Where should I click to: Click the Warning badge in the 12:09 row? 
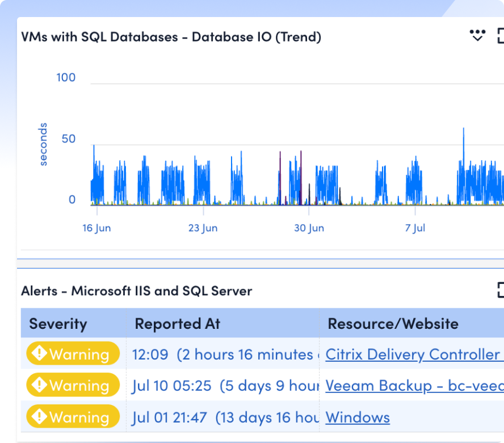[x=73, y=354]
